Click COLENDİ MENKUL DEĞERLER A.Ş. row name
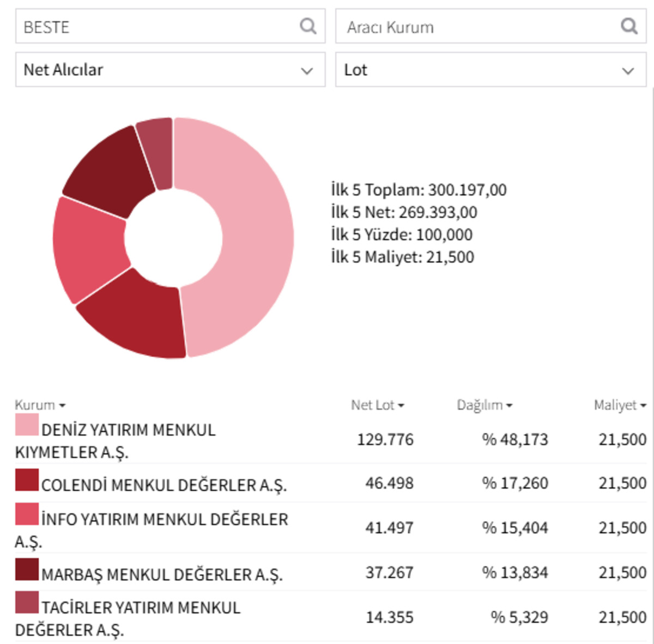Image resolution: width=654 pixels, height=644 pixels. [x=164, y=485]
